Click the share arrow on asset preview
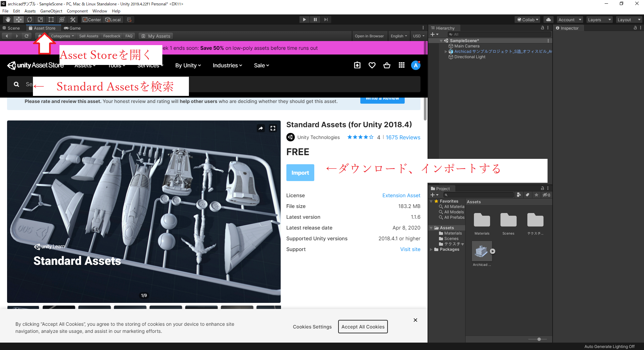 pos(261,128)
